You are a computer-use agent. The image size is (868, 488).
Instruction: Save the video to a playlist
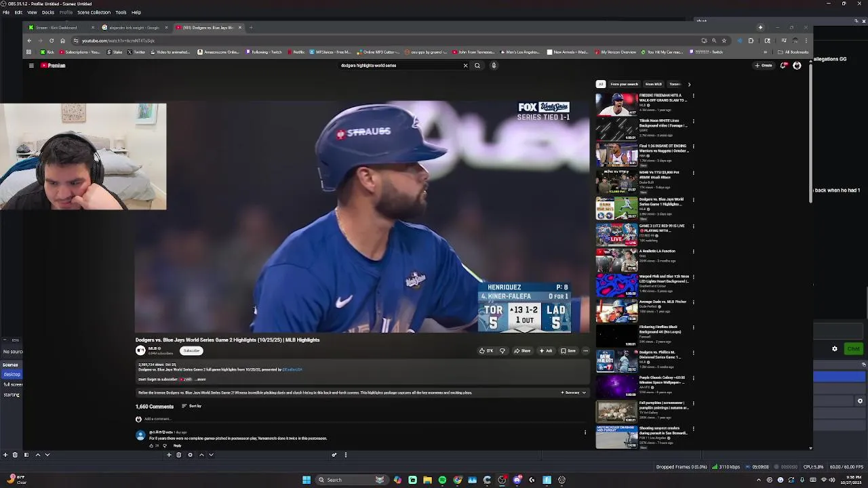pyautogui.click(x=568, y=350)
